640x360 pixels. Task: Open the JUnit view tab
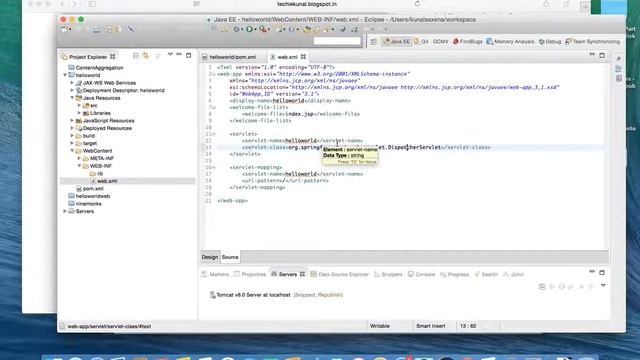click(x=513, y=274)
